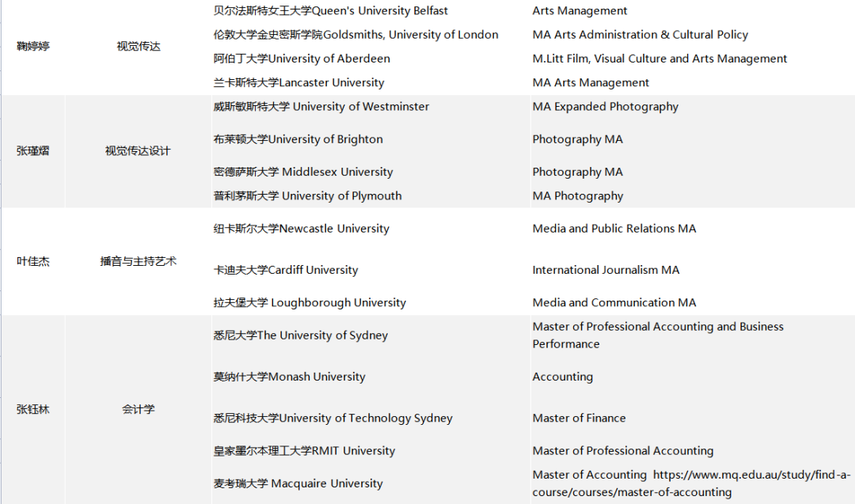This screenshot has height=504, width=855.
Task: Click the Newcastle University cell
Action: coord(302,229)
